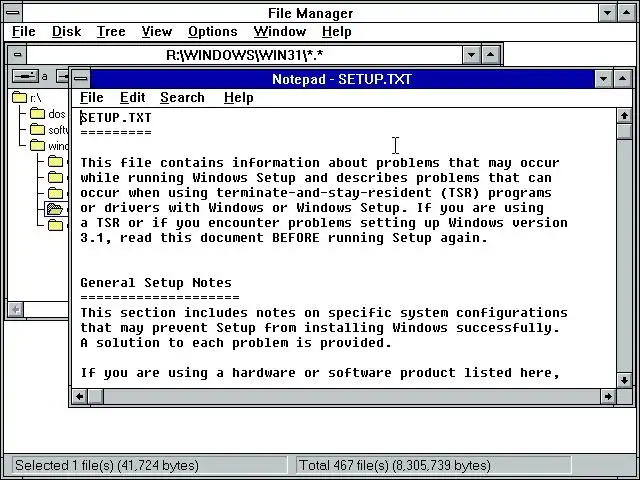Click the Notepad - SETUP.TXT title bar

(342, 79)
